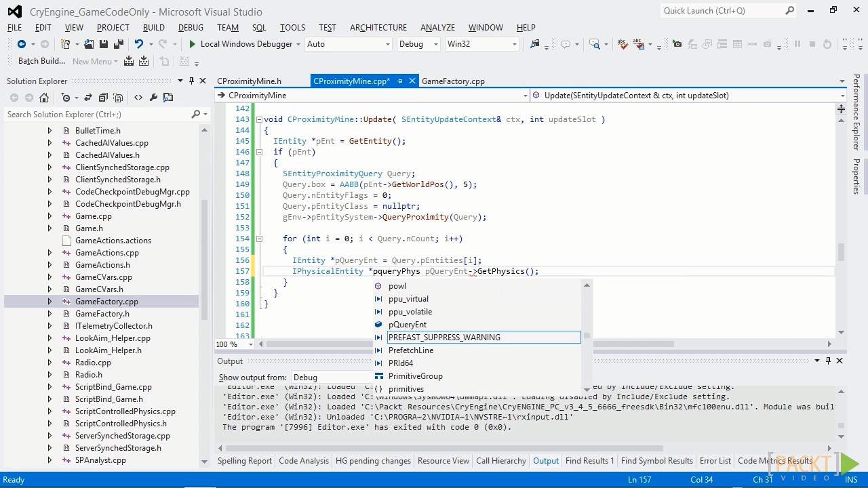Viewport: 868px width, 488px height.
Task: Close the CProximityMine.cpp tab
Action: point(412,81)
